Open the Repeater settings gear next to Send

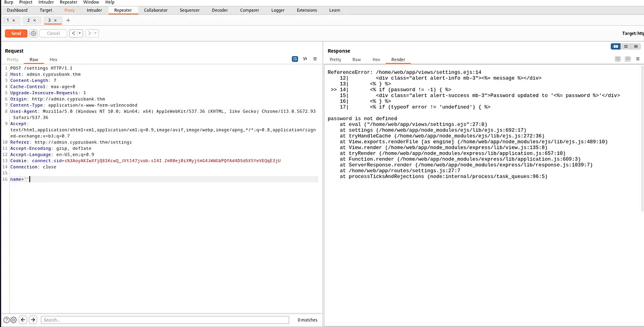[33, 33]
